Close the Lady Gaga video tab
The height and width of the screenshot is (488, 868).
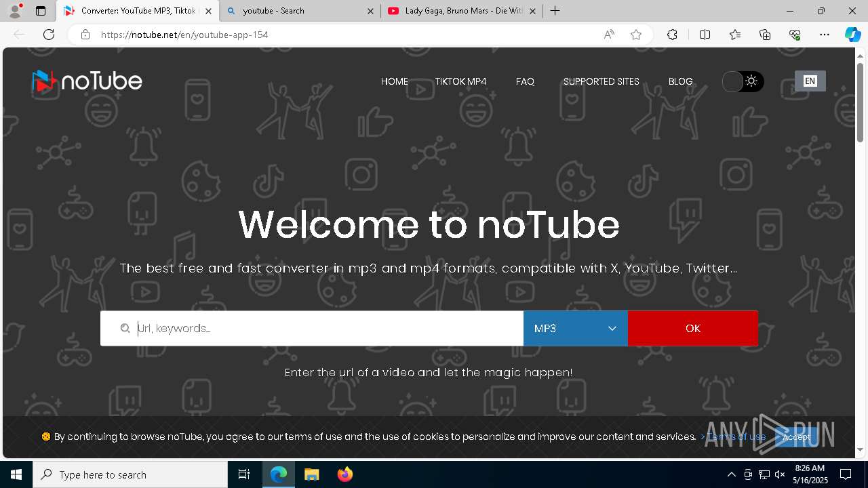click(532, 11)
